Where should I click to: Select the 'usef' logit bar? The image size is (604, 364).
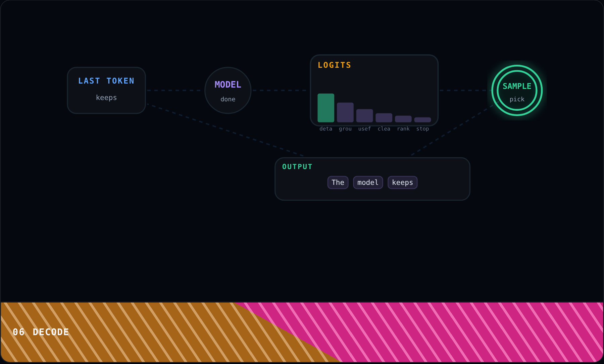tap(364, 116)
